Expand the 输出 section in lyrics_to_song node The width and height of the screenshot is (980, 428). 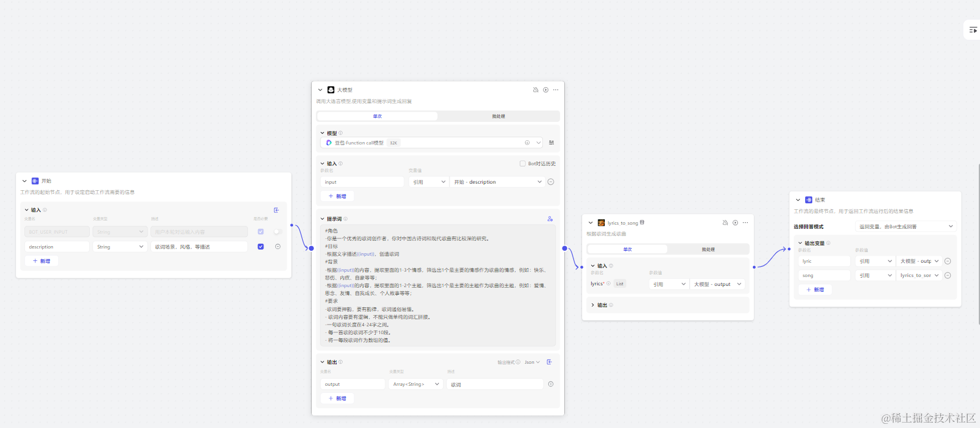tap(592, 305)
